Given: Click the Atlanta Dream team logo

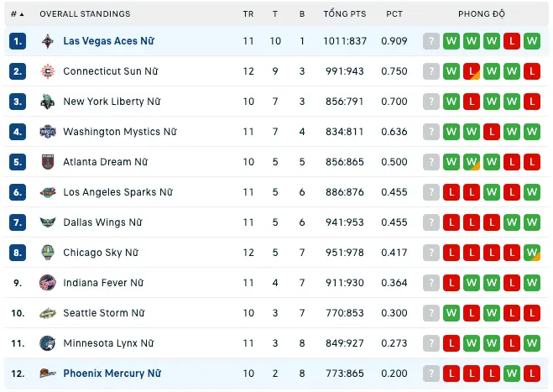Looking at the screenshot, I should [47, 162].
